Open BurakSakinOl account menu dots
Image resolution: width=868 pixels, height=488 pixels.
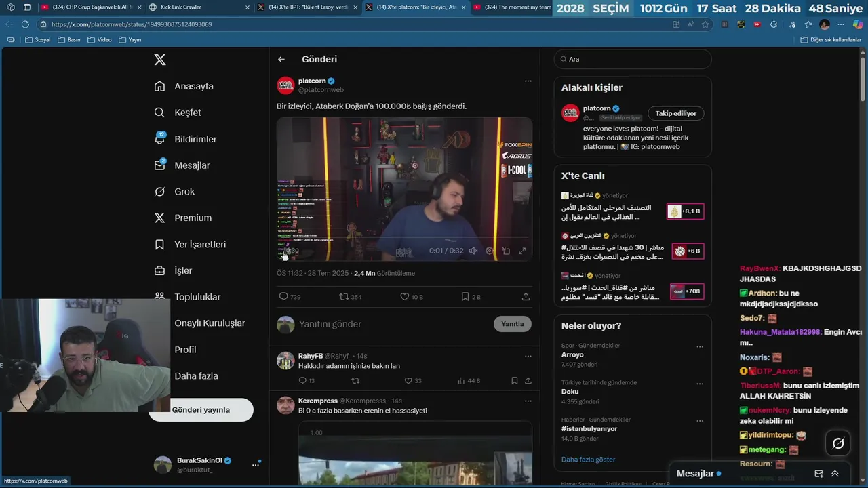click(x=256, y=465)
